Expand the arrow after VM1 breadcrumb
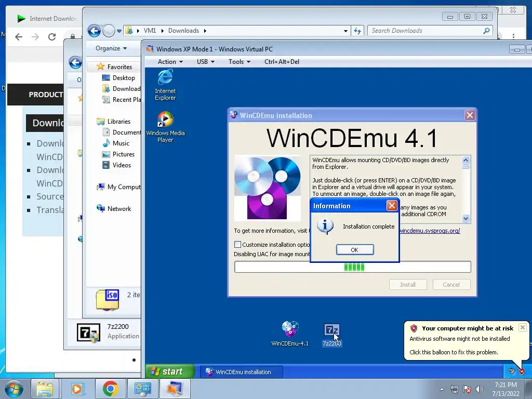532x399 pixels. pos(162,31)
